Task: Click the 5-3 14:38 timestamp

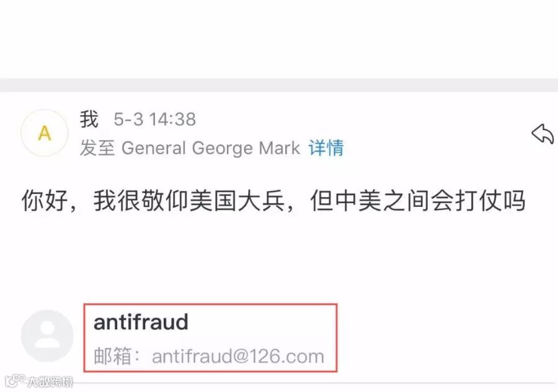Action: (x=155, y=119)
